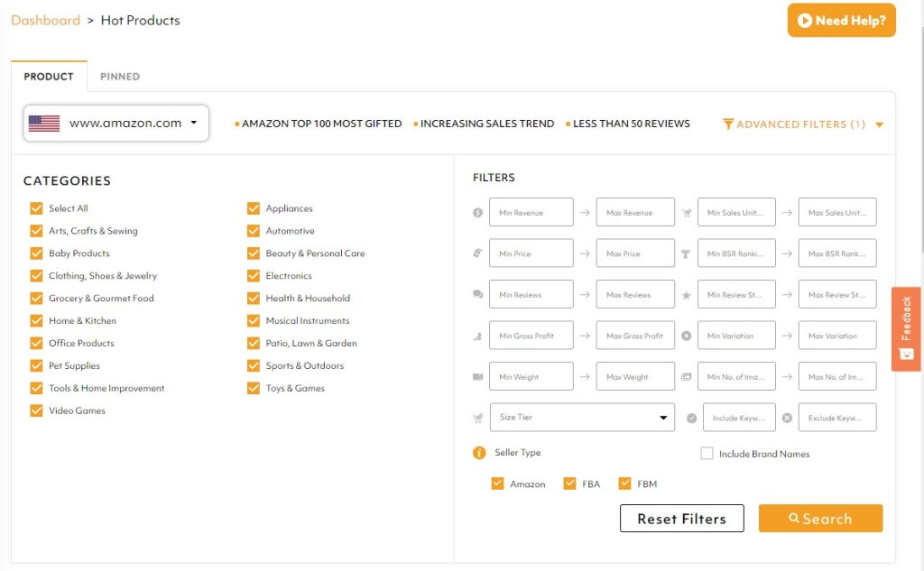
Task: Click the revenue dollar icon
Action: pyautogui.click(x=477, y=213)
